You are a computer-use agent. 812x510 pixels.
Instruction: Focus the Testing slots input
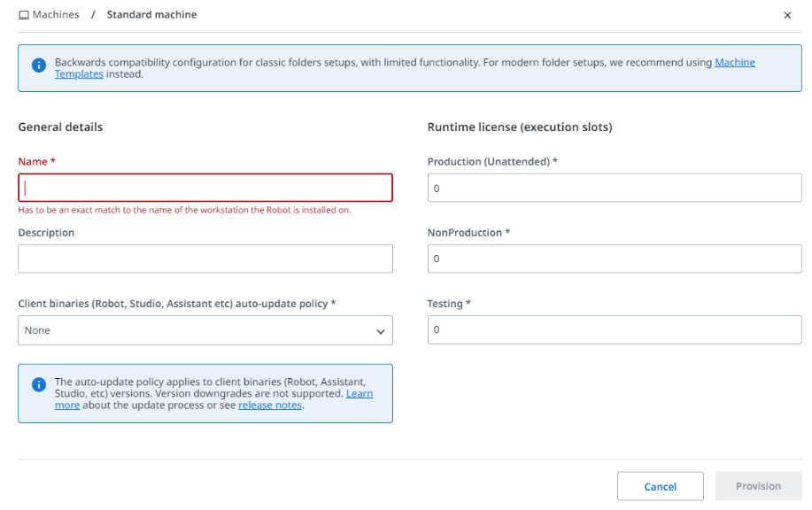click(615, 329)
